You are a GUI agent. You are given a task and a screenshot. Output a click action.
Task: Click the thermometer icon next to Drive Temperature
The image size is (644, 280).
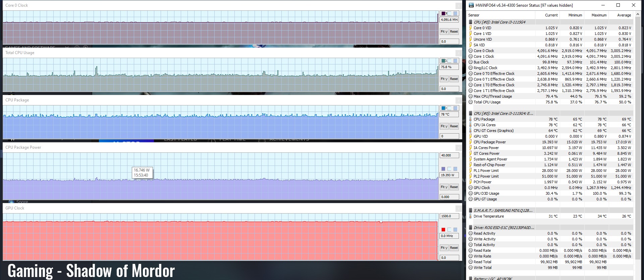click(x=471, y=216)
